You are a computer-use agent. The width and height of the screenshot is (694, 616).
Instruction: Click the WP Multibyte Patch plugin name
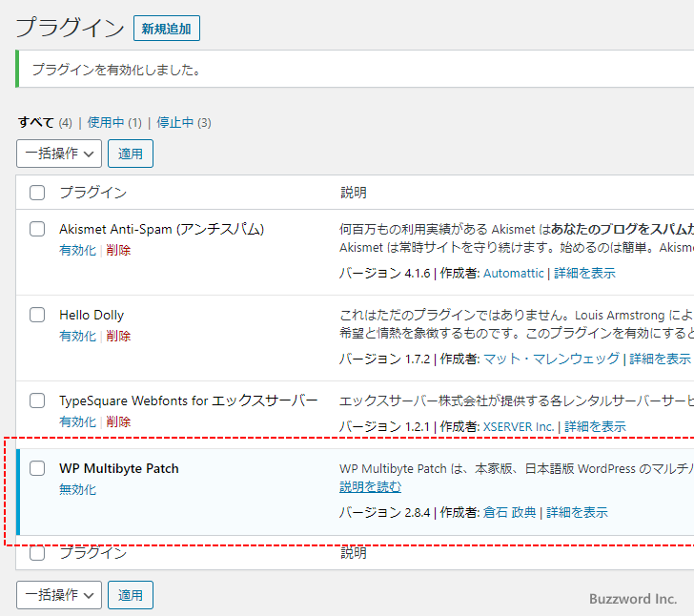click(x=119, y=468)
